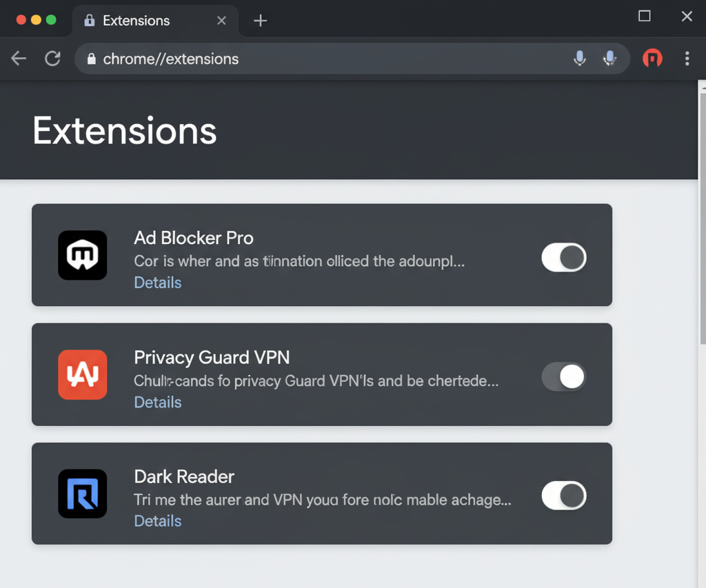
Task: Start voice search from the address bar
Action: (x=610, y=59)
